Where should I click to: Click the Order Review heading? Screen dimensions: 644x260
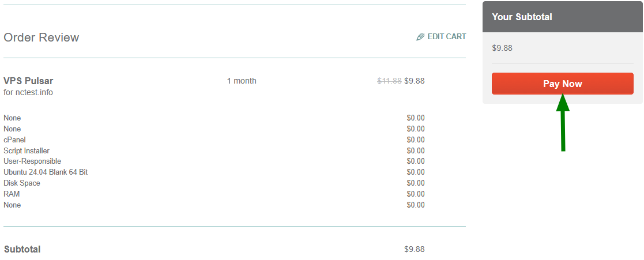point(42,37)
